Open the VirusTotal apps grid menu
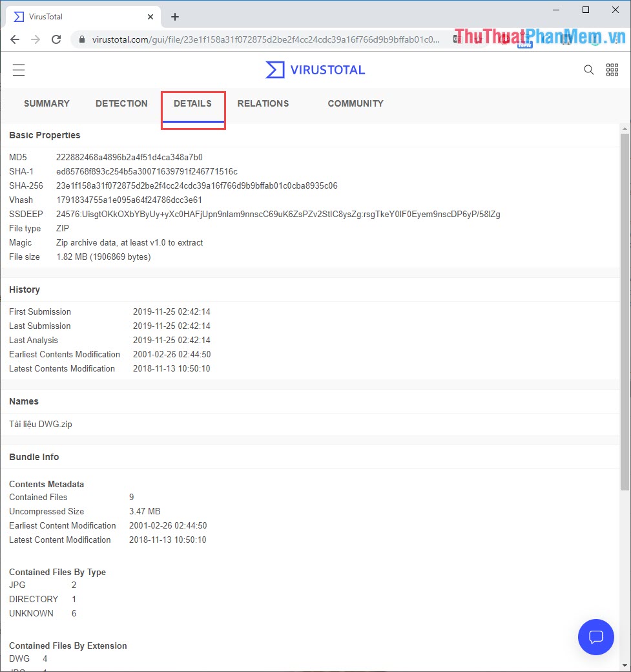The height and width of the screenshot is (672, 631). pos(612,69)
